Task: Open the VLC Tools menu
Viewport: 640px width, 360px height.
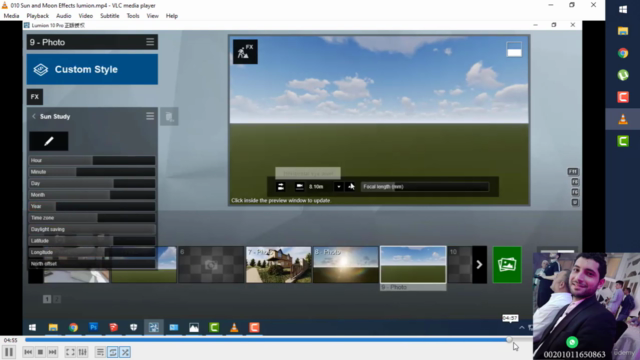Action: tap(133, 16)
